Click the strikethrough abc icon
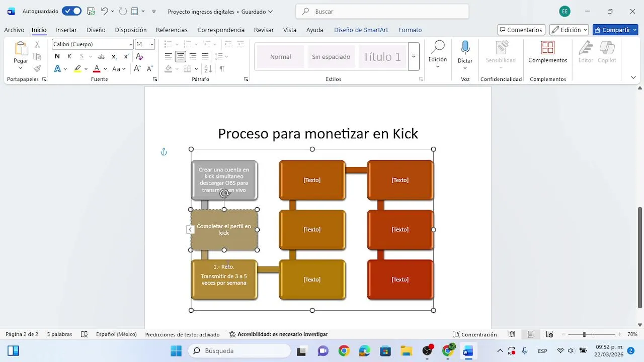The height and width of the screenshot is (362, 644). coord(101,56)
